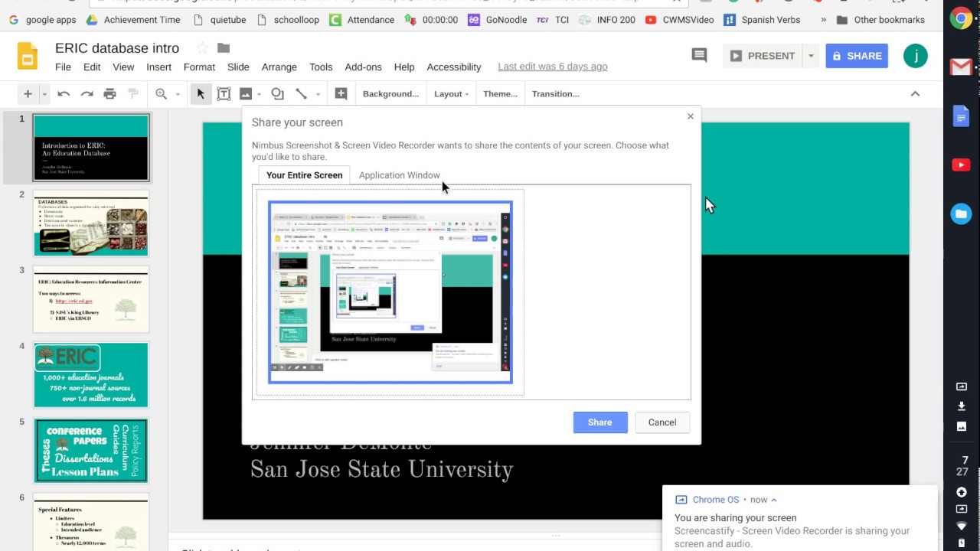Open the green j account avatar

pyautogui.click(x=915, y=56)
